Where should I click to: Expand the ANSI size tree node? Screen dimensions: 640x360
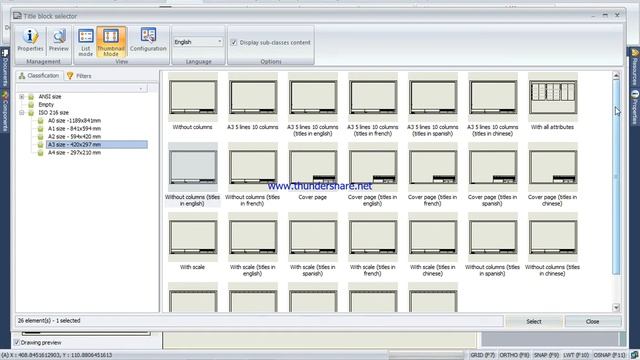click(x=22, y=97)
